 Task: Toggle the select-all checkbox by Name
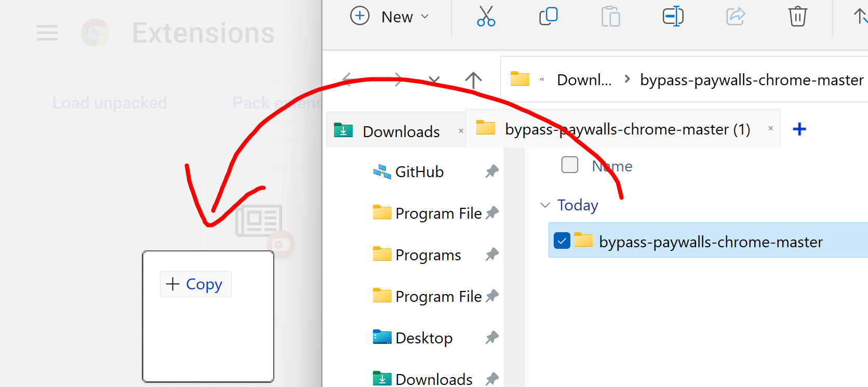(570, 165)
